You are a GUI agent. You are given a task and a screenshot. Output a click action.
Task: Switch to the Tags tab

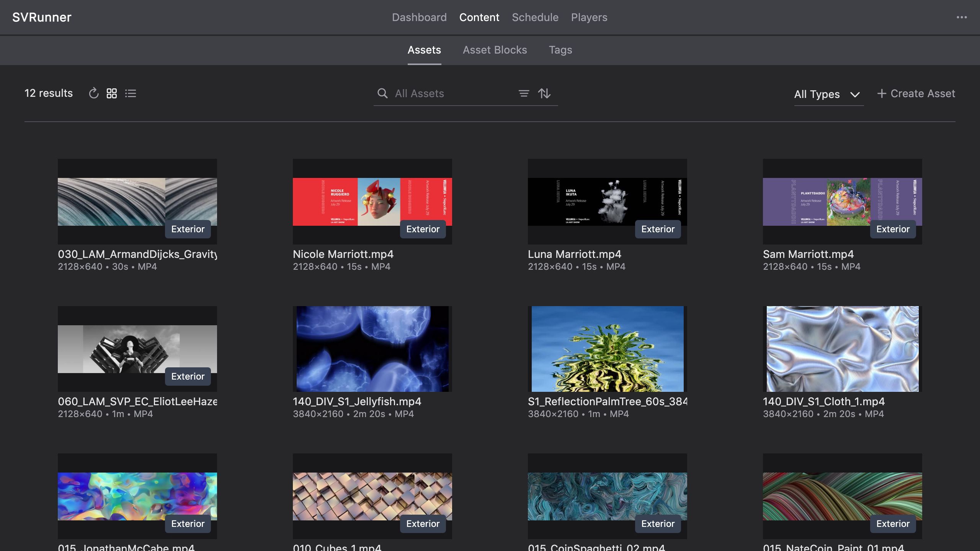(560, 50)
